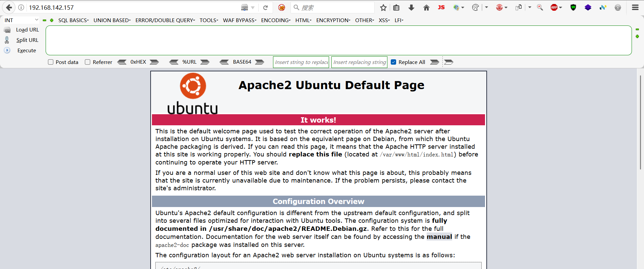Decode BASE64 with left arrow

click(224, 62)
